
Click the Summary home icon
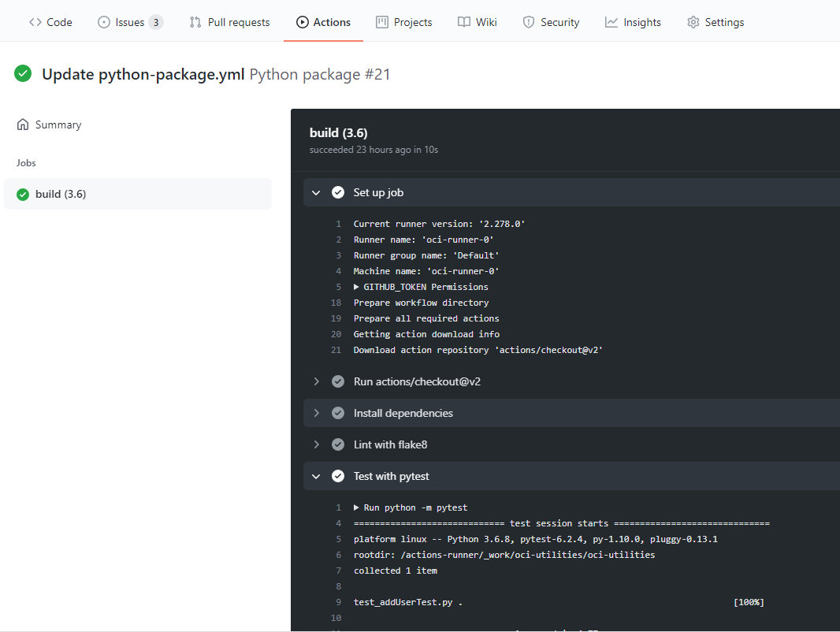point(23,125)
